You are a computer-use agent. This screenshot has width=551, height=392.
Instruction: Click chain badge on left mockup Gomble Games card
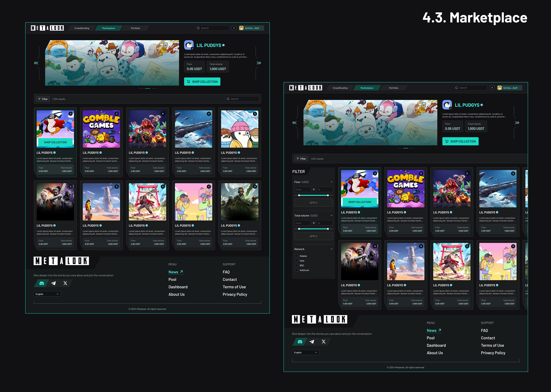coord(117,114)
